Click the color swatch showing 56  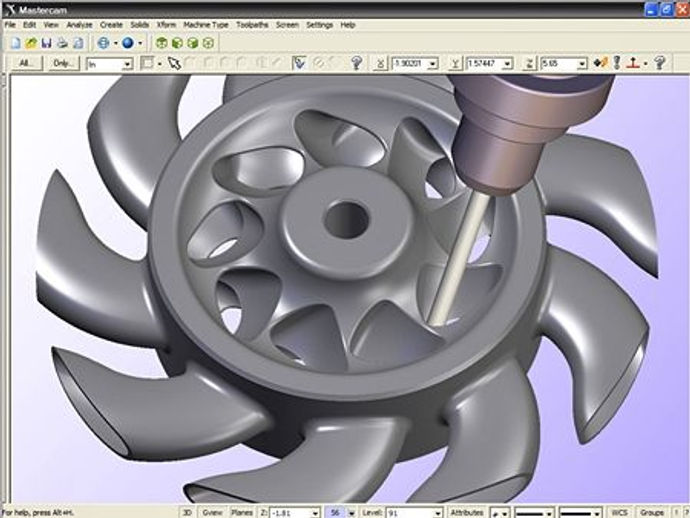click(335, 513)
